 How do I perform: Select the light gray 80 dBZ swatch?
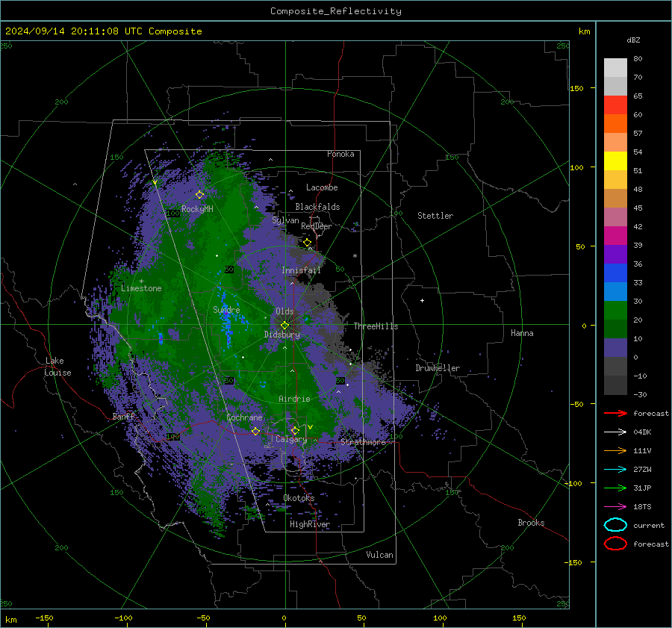pyautogui.click(x=615, y=68)
